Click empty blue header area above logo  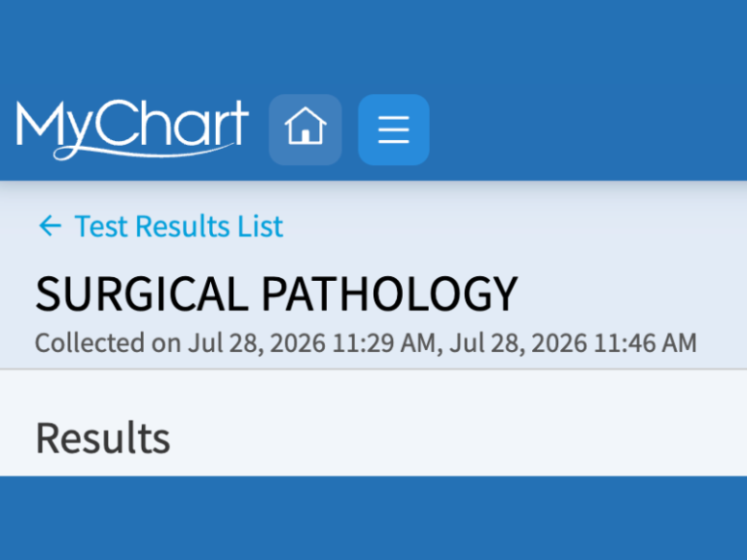tap(373, 46)
